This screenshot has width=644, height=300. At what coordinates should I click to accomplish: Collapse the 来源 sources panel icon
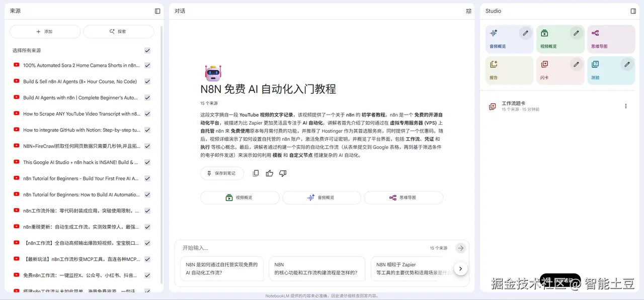point(157,11)
